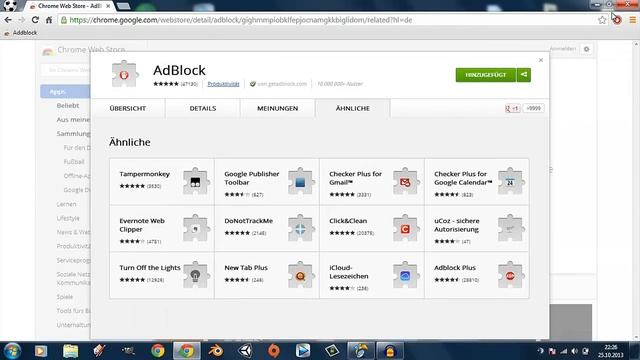Select Lernen category in the sidebar
Viewport: 640px width, 360px height.
point(66,204)
